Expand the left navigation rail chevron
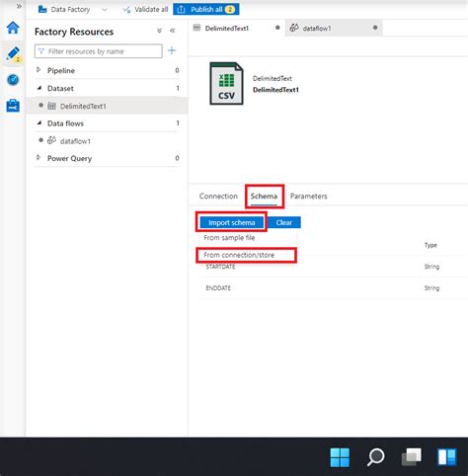468x476 pixels. (x=19, y=6)
